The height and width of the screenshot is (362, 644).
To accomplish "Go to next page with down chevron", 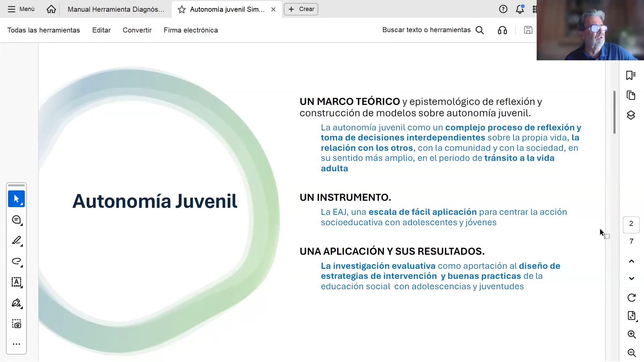I will [x=632, y=279].
